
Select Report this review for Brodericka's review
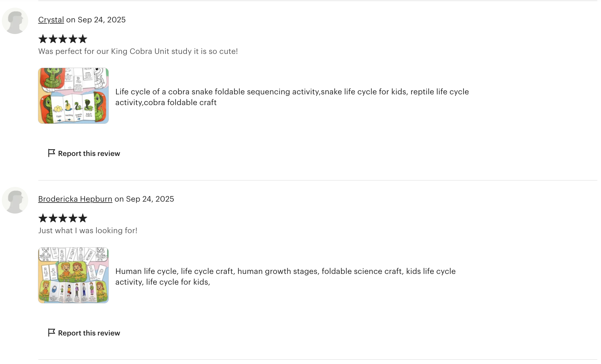point(89,333)
